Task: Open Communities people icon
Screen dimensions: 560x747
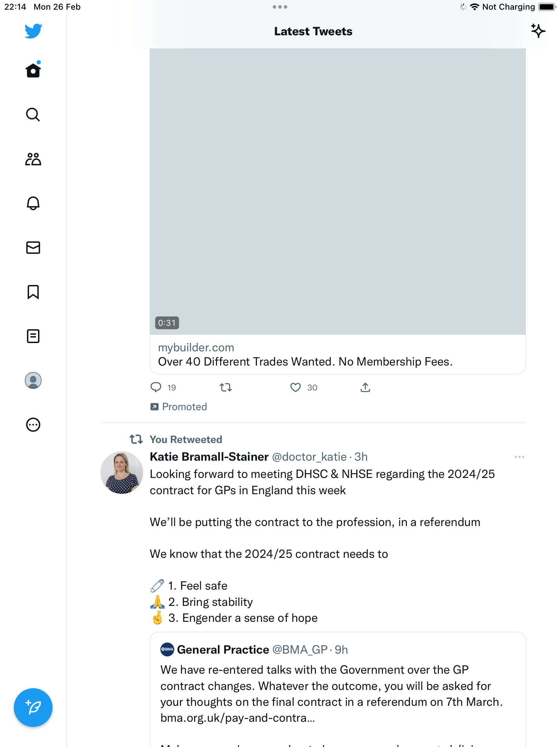Action: (x=33, y=159)
